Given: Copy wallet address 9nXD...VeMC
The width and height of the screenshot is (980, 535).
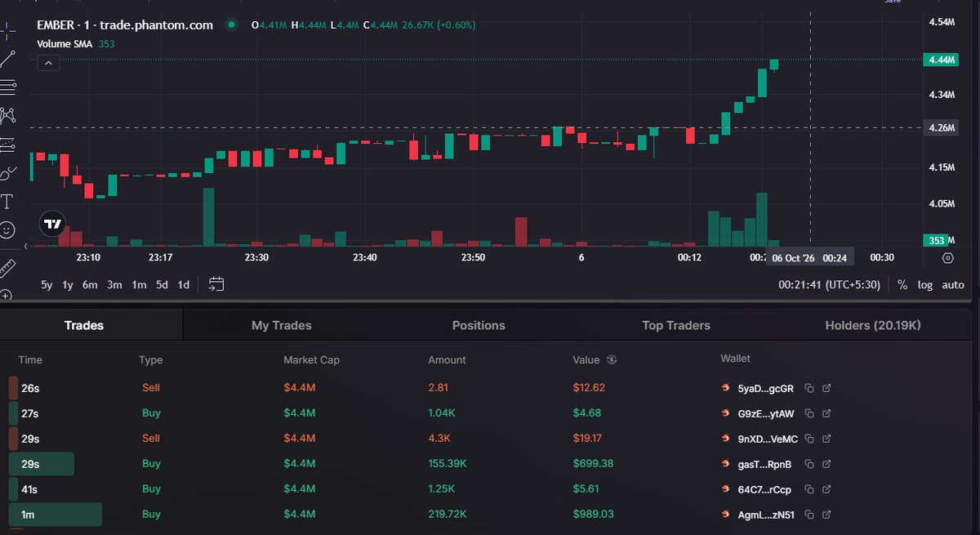Looking at the screenshot, I should [x=808, y=439].
